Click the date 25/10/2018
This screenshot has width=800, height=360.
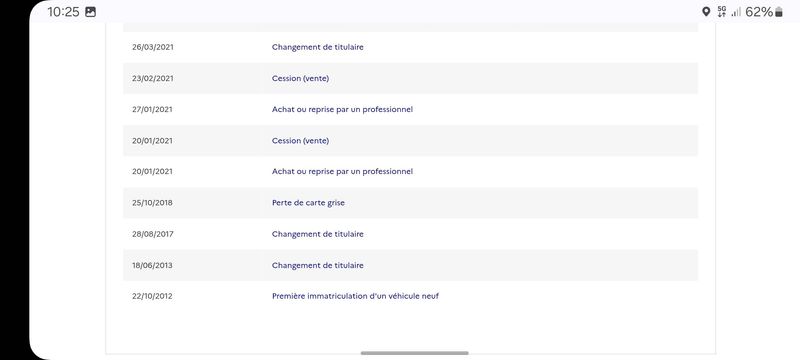153,203
